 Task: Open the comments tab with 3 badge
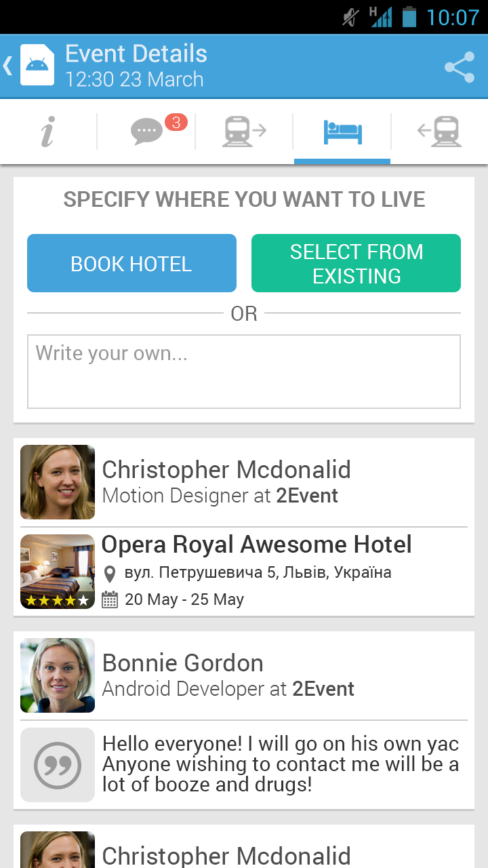click(x=148, y=131)
